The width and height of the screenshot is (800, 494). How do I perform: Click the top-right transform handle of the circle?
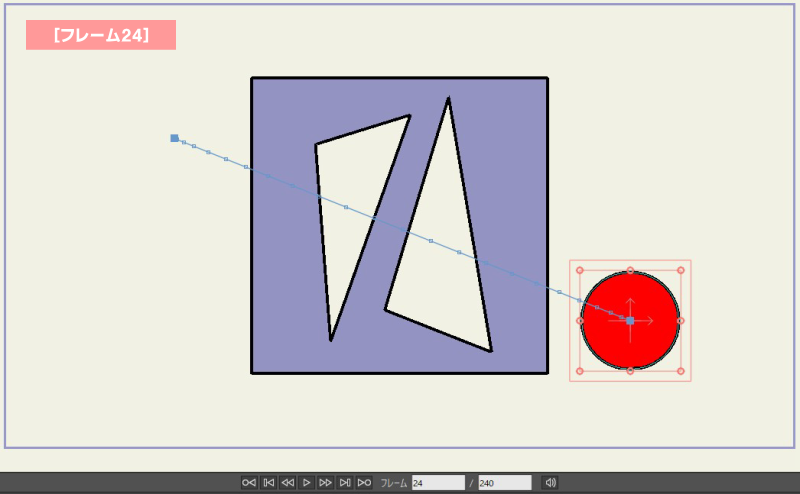point(680,270)
